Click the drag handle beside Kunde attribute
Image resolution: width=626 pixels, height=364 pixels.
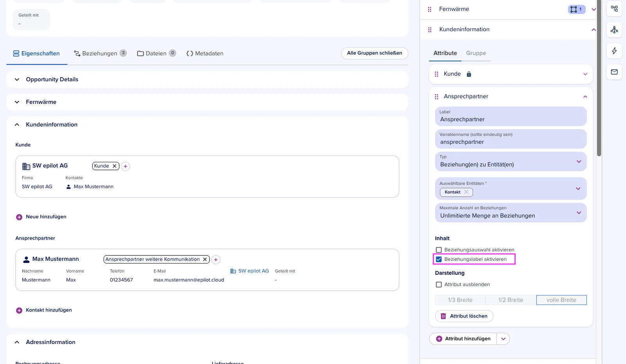(437, 74)
